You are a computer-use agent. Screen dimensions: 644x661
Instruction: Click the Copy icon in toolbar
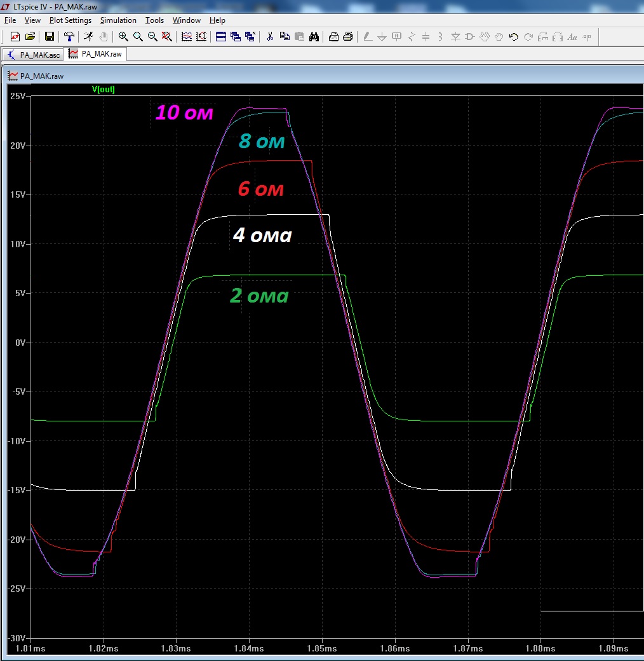[285, 37]
